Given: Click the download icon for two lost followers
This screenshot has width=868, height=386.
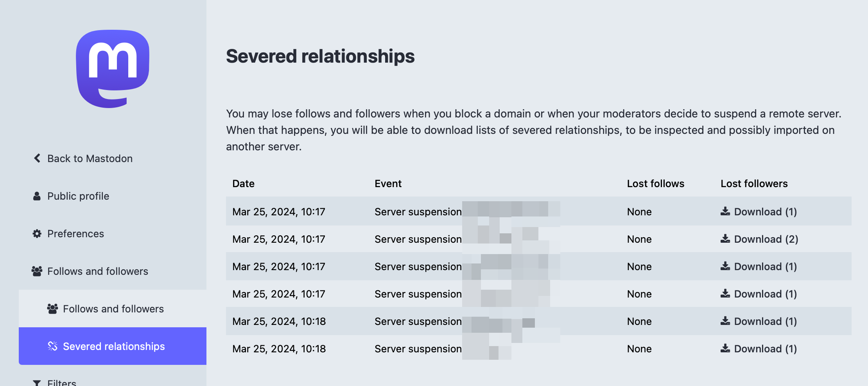Looking at the screenshot, I should click(x=725, y=239).
